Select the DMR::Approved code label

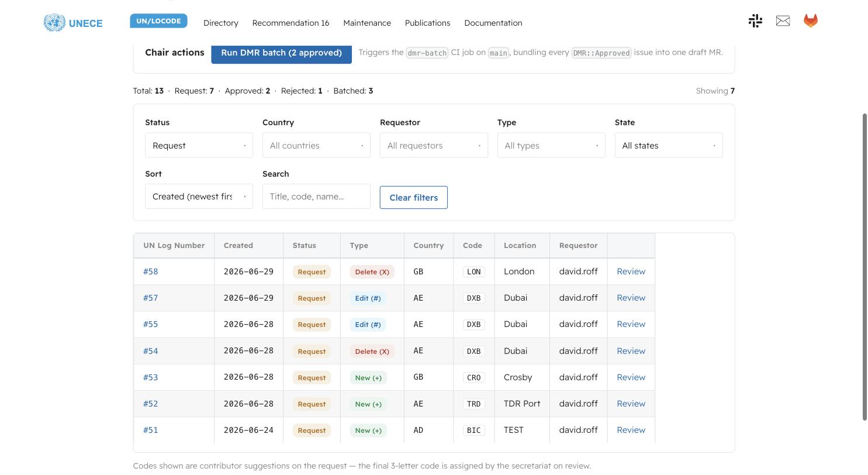pyautogui.click(x=601, y=53)
